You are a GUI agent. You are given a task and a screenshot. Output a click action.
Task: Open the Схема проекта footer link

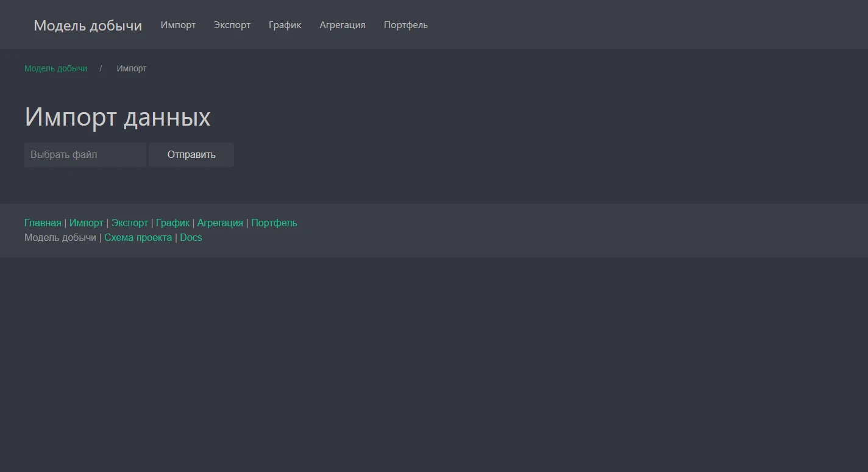tap(138, 238)
